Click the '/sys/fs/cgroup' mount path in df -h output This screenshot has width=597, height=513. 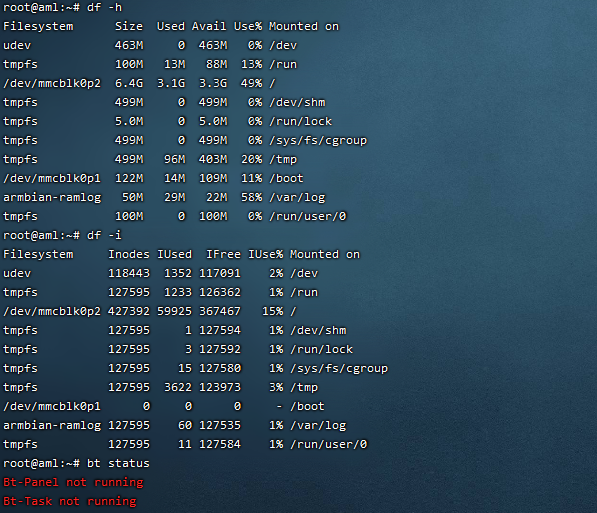pos(318,141)
